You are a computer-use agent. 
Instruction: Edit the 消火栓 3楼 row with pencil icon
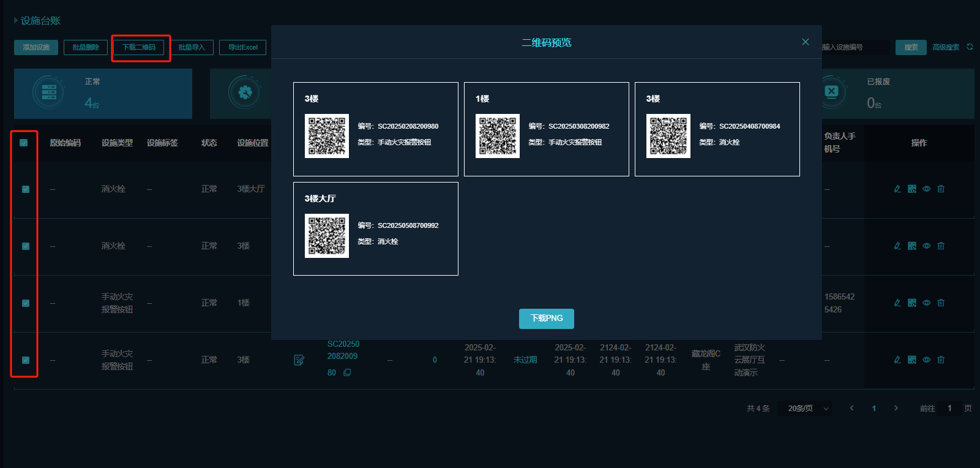897,246
